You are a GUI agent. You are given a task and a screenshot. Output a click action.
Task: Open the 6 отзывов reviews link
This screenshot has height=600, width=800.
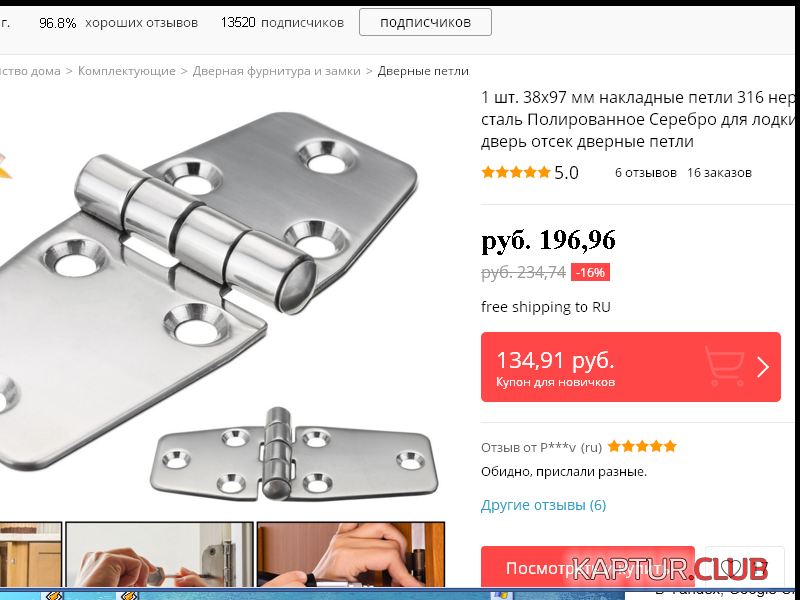pyautogui.click(x=645, y=172)
